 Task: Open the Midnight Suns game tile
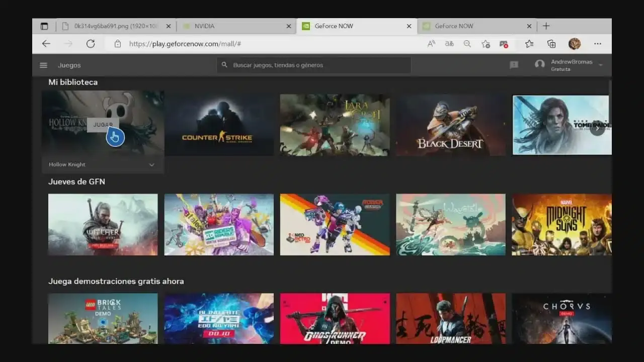click(x=562, y=225)
